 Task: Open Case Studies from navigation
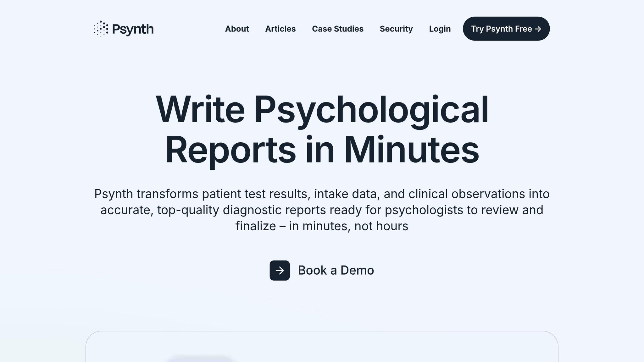337,29
